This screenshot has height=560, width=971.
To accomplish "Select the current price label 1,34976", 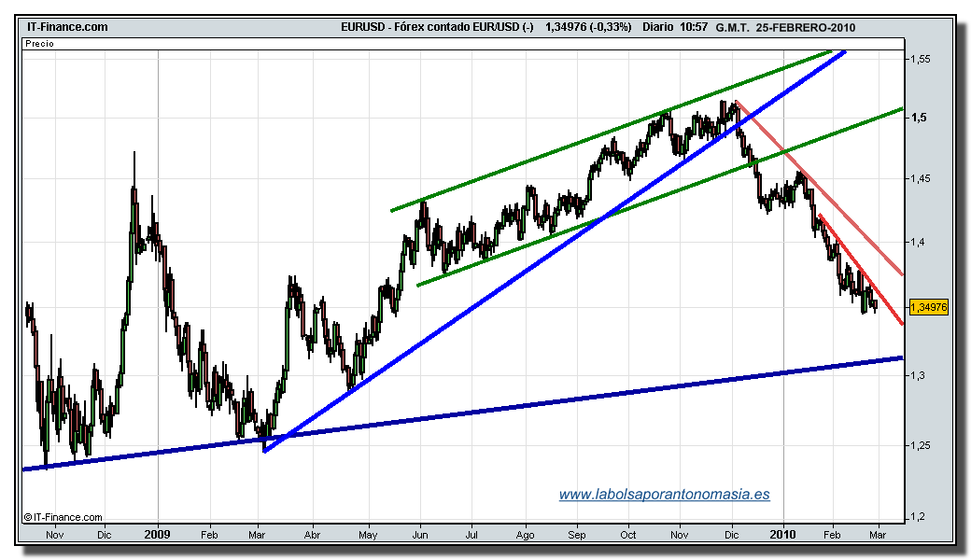I will pos(929,307).
